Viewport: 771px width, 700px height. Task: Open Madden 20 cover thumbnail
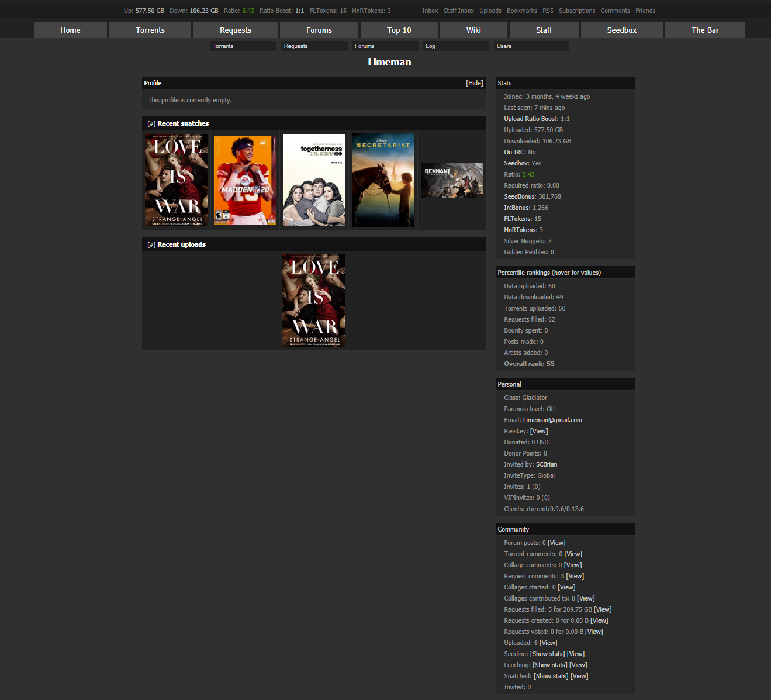pos(245,180)
